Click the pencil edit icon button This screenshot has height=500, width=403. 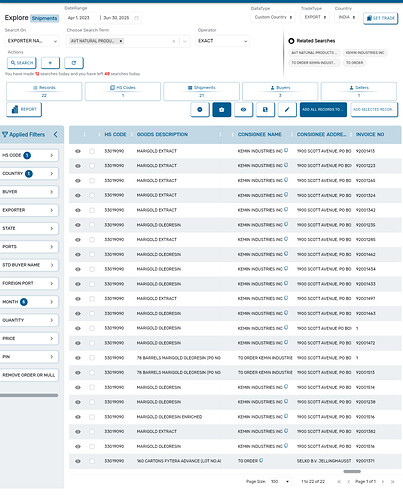pos(287,110)
